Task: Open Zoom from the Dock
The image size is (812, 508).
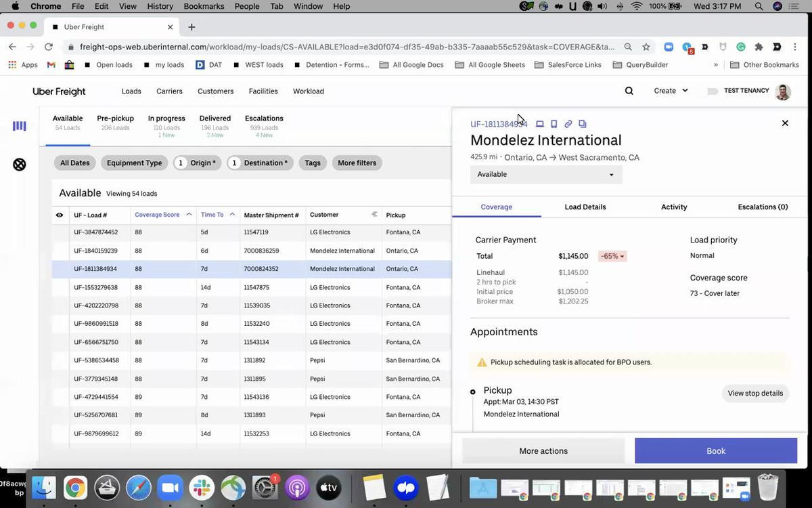Action: (x=170, y=488)
